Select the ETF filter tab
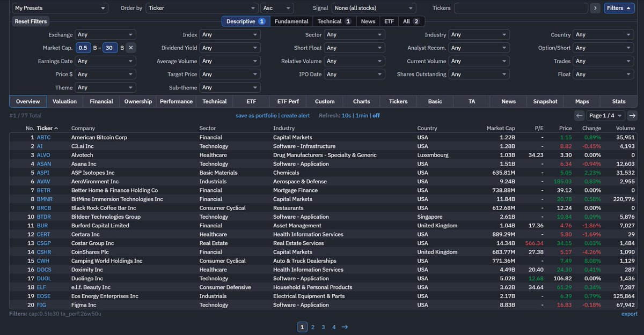 (389, 21)
